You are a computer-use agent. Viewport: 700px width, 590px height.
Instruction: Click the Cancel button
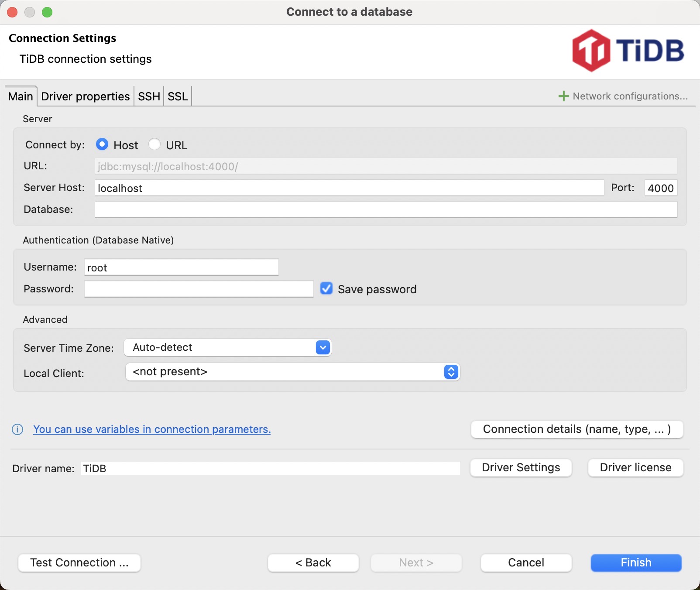pos(526,563)
